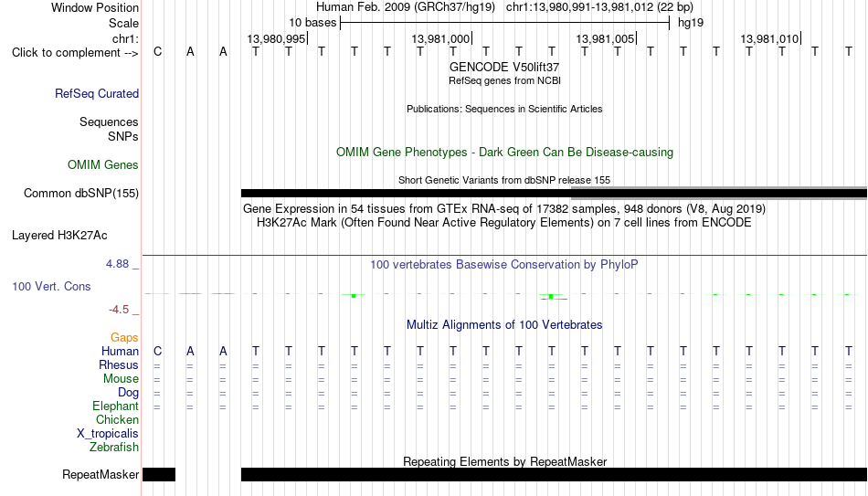Open the OMIM Genes track label
This screenshot has height=496, width=868.
pos(102,165)
